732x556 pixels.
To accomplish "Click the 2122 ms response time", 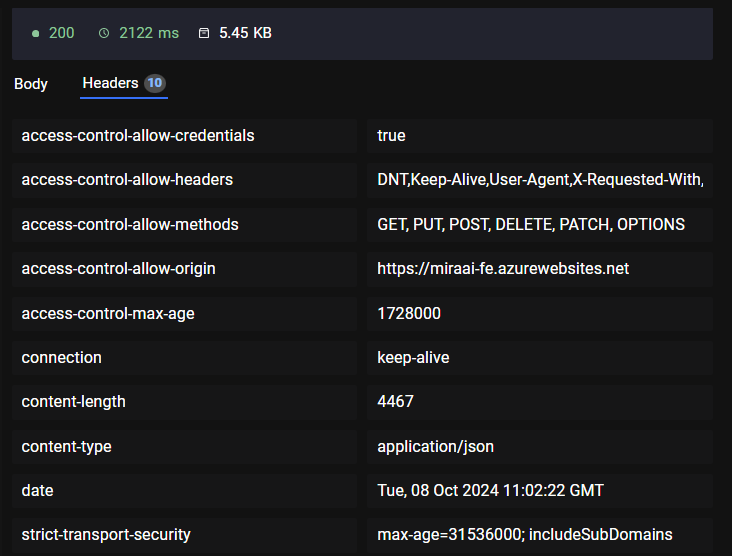I will pyautogui.click(x=149, y=33).
